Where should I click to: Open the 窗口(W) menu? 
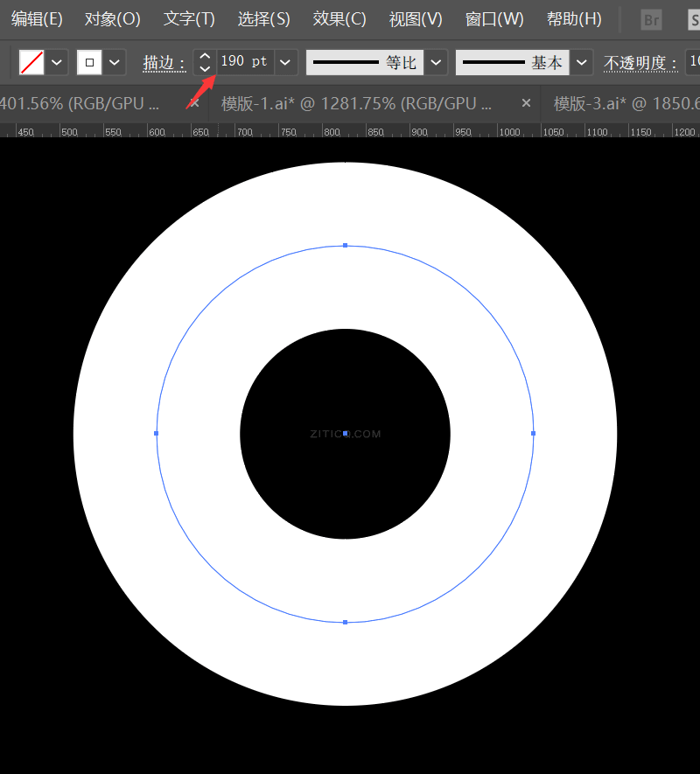(494, 19)
